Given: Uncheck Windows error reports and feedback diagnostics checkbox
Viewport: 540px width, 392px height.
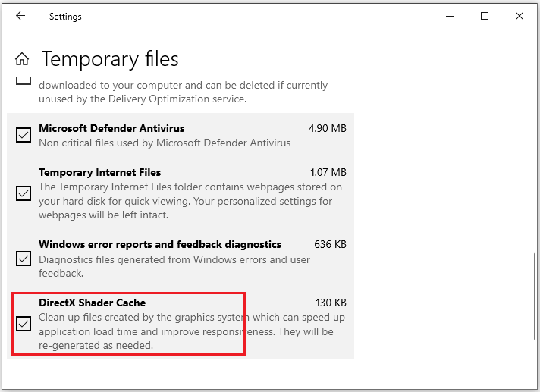Looking at the screenshot, I should [24, 259].
